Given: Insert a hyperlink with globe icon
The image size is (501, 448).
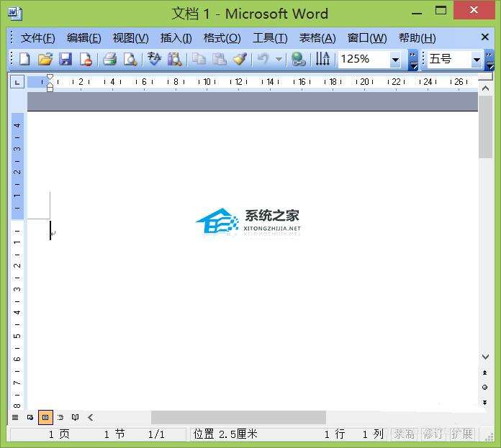Looking at the screenshot, I should click(299, 59).
